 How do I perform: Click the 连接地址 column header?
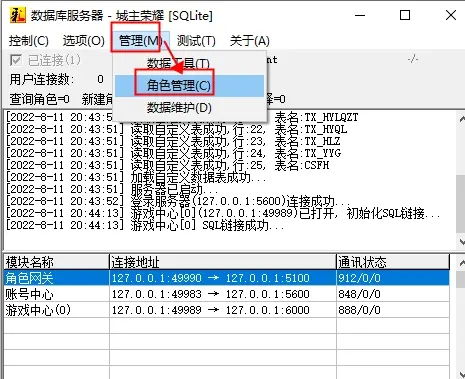click(x=223, y=262)
